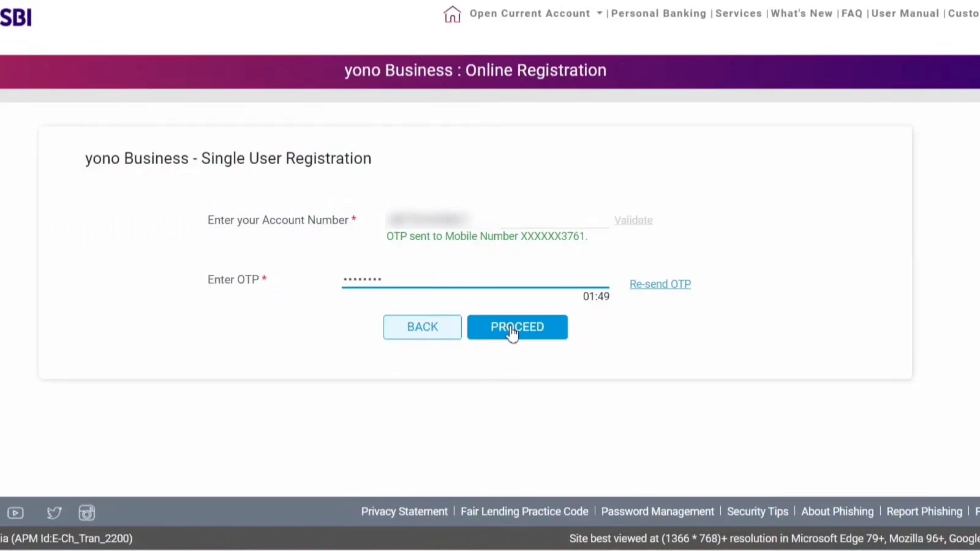The image size is (980, 551).
Task: Open the Services menu
Action: pos(739,13)
